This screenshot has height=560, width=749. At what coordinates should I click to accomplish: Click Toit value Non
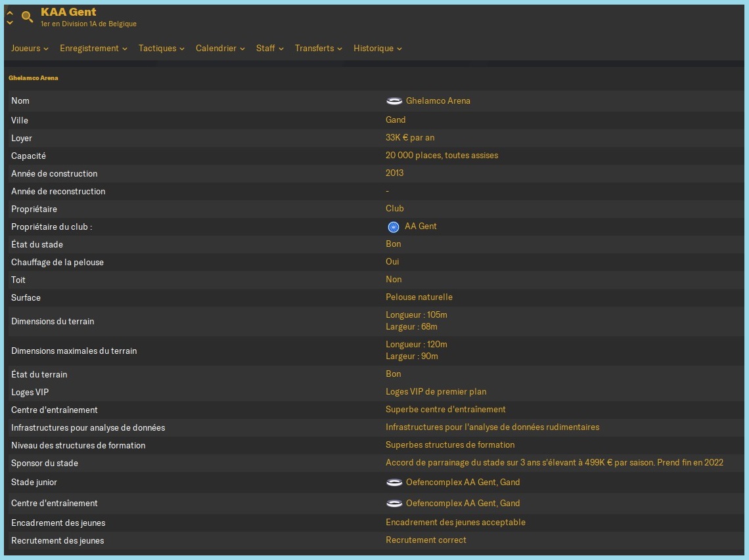click(394, 279)
